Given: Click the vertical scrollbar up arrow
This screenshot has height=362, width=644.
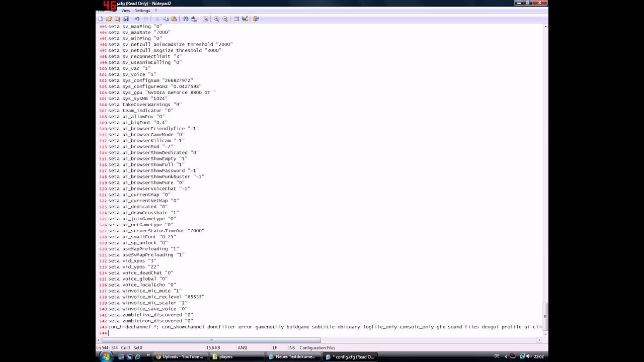Looking at the screenshot, I should [x=545, y=26].
